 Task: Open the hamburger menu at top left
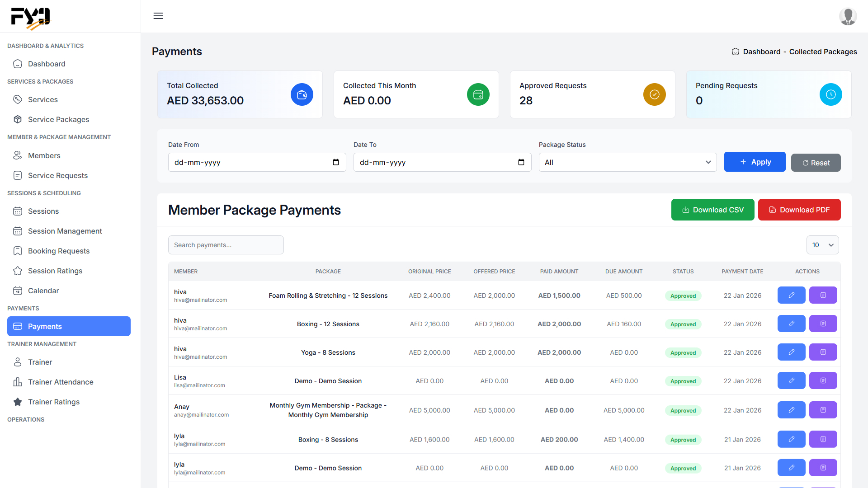(158, 16)
